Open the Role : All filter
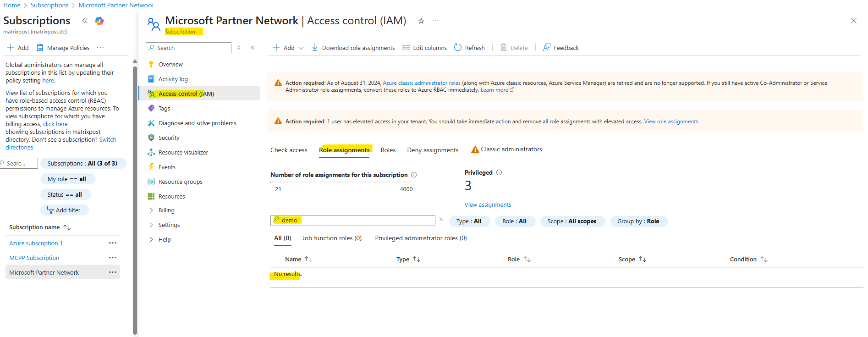Screen dimensions: 868x337 (515, 221)
